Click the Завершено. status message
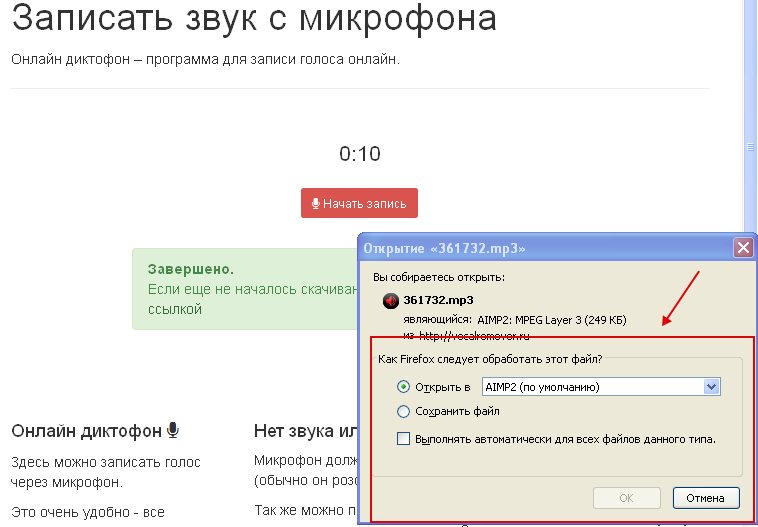The height and width of the screenshot is (527, 758). (190, 270)
